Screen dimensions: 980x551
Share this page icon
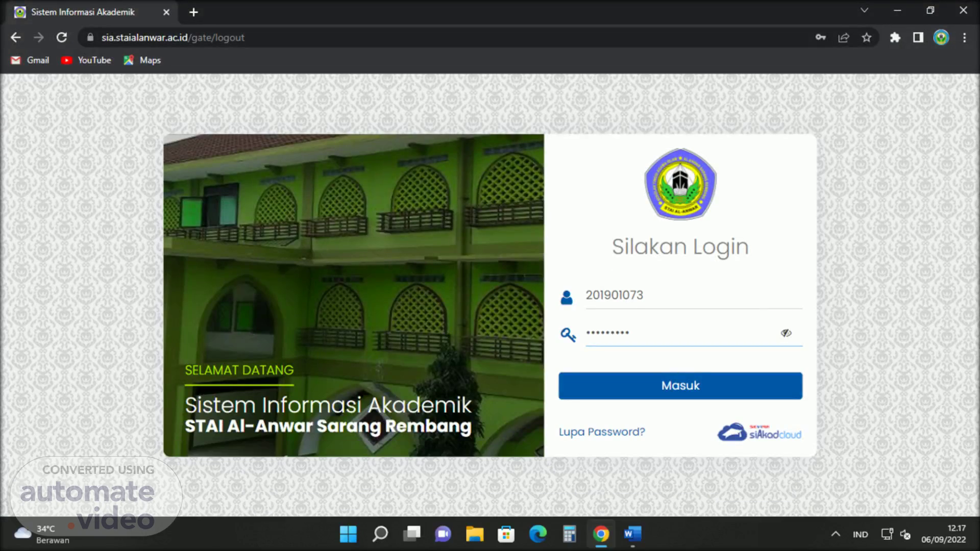coord(844,38)
